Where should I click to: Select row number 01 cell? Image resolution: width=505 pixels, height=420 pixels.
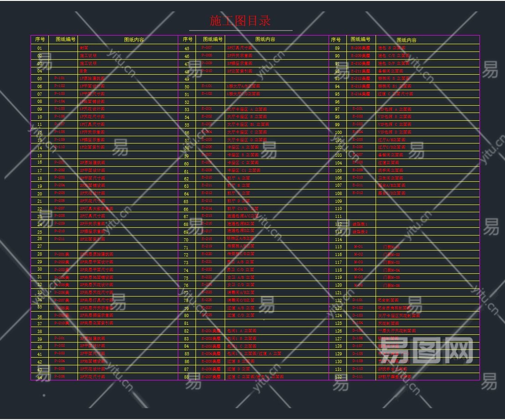[x=40, y=48]
